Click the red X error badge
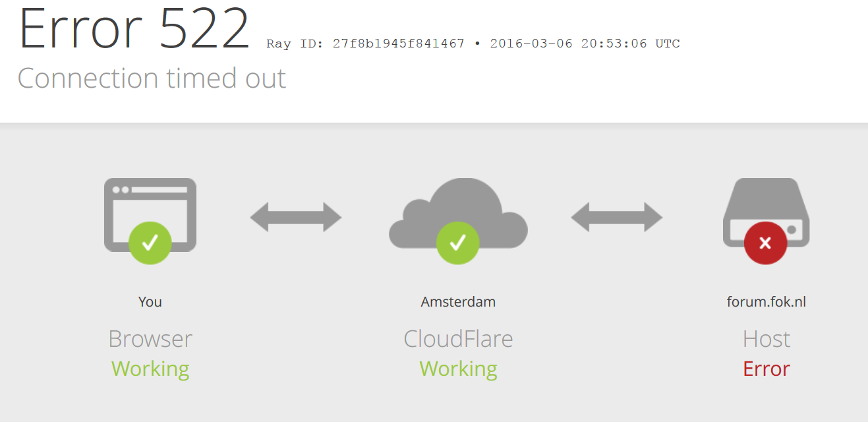 (x=765, y=243)
